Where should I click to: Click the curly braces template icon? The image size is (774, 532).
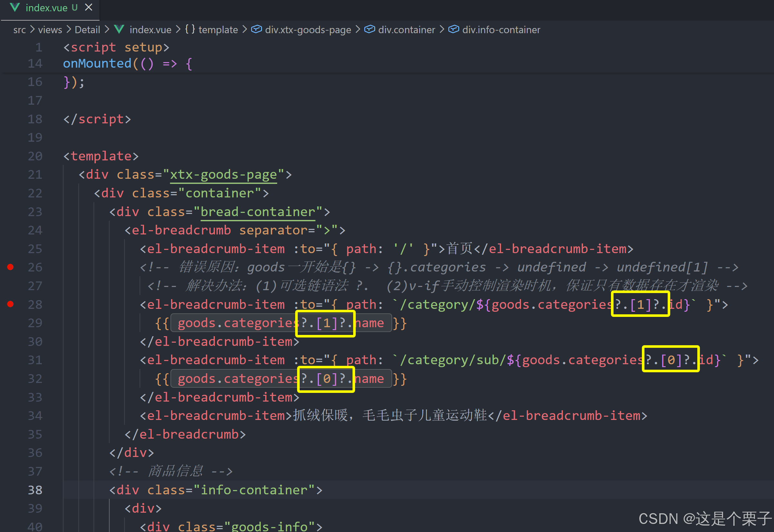[190, 29]
